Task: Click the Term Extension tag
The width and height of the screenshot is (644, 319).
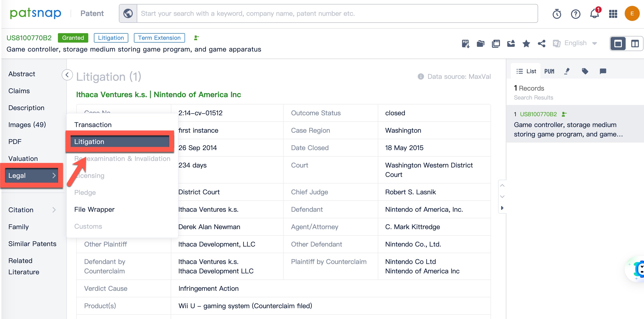Action: pos(159,38)
